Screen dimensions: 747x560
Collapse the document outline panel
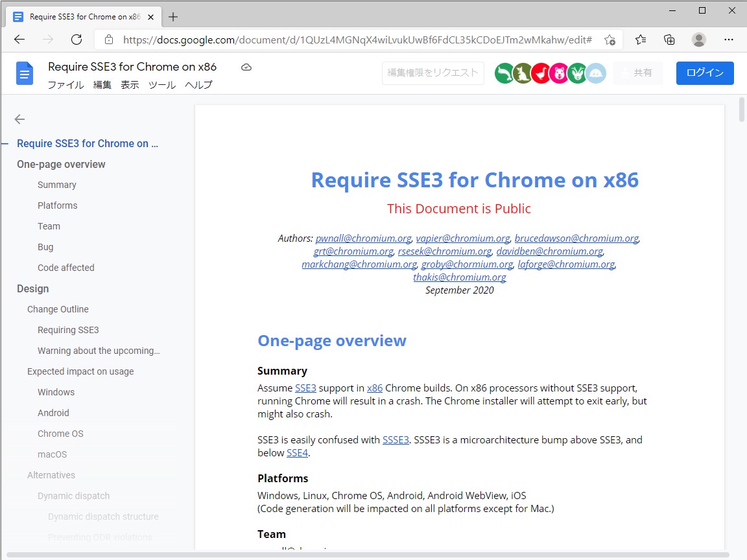pyautogui.click(x=19, y=119)
